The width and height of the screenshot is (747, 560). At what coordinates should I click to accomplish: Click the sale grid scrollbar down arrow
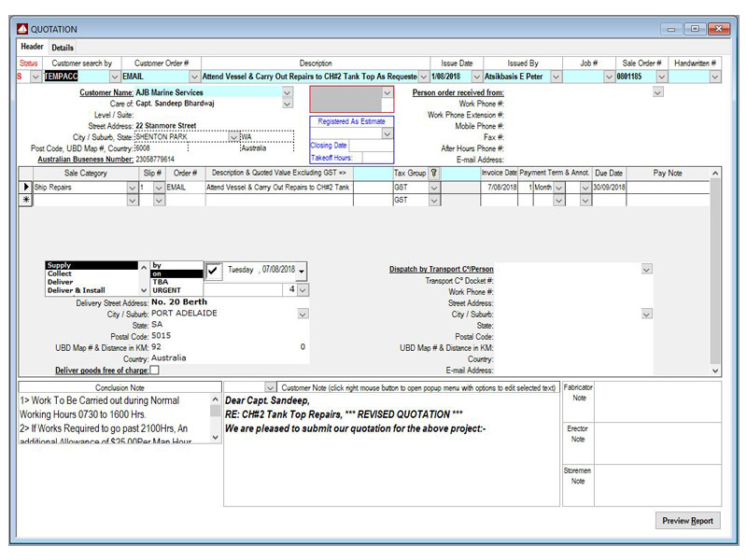pos(715,371)
